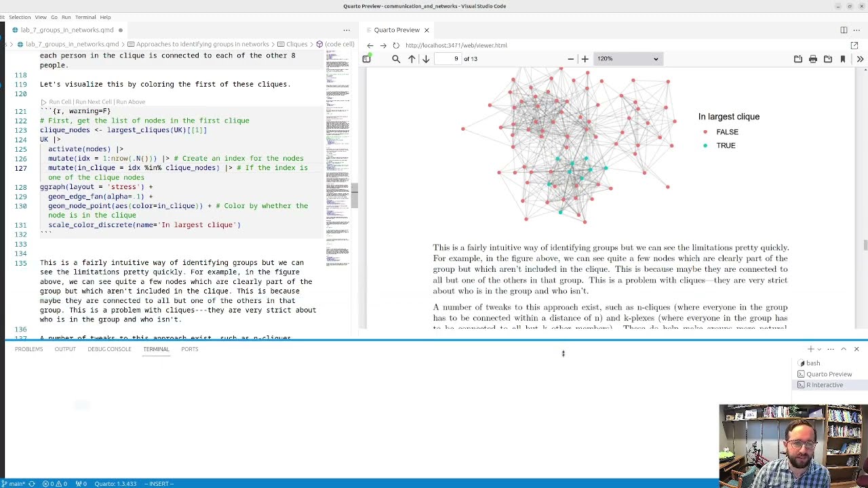The image size is (868, 488).
Task: Open the new terminal profile dropdown
Action: click(819, 349)
